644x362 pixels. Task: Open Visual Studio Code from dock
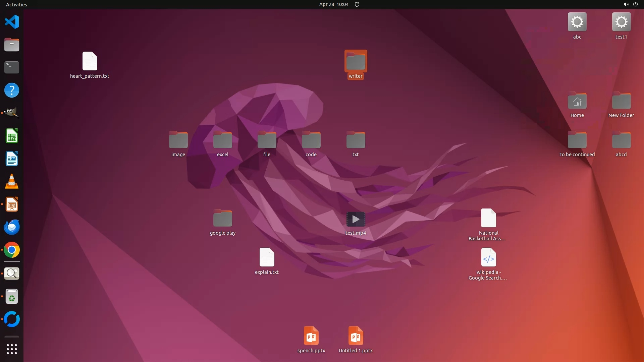tap(12, 22)
